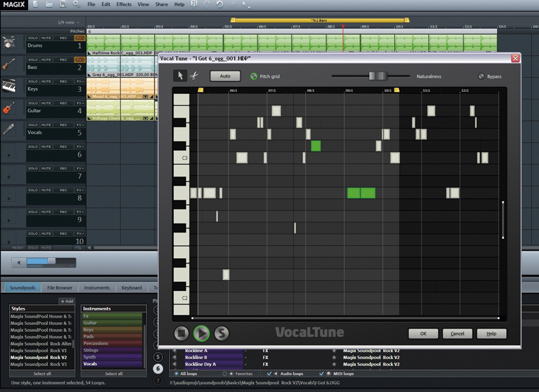
Task: Uncheck the Audio loops checkbox
Action: pyautogui.click(x=269, y=373)
